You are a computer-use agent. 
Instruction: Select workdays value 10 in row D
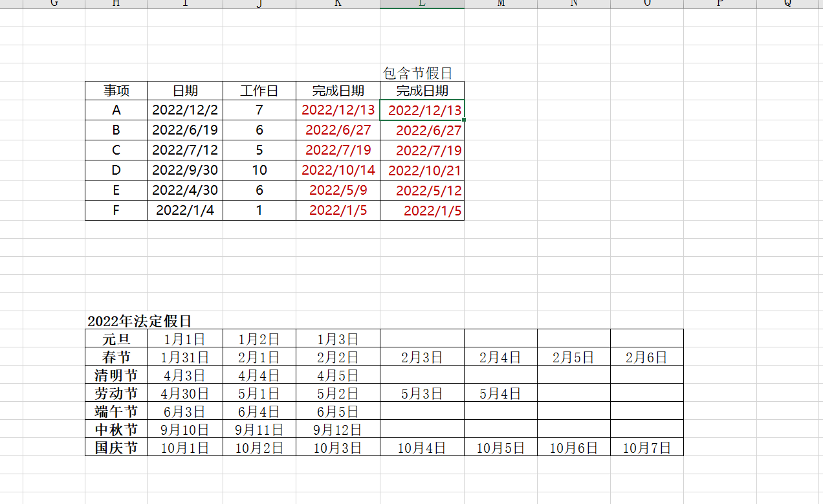259,170
